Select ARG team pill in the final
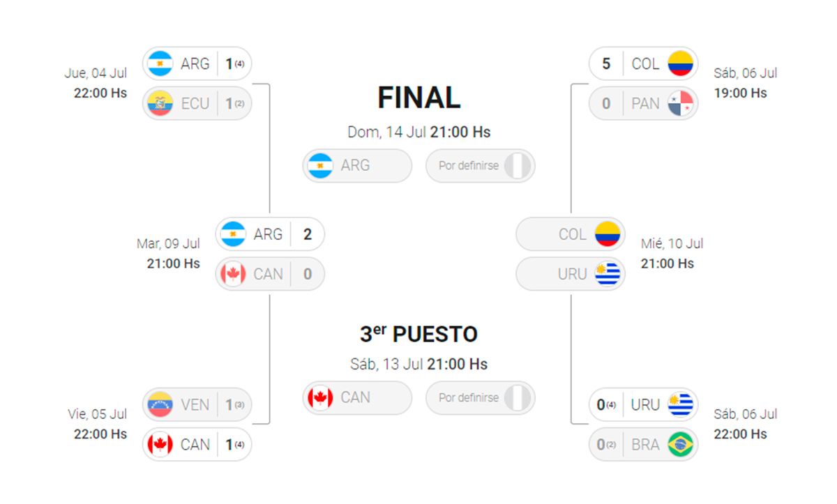This screenshot has width=837, height=504. pos(356,166)
